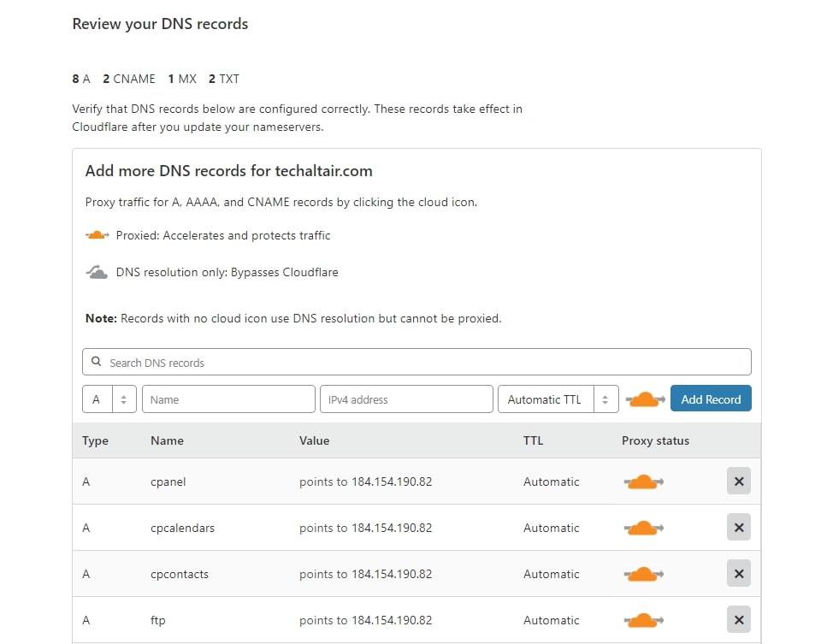821x644 pixels.
Task: Click Automatic TTL in ftp row
Action: tap(552, 620)
